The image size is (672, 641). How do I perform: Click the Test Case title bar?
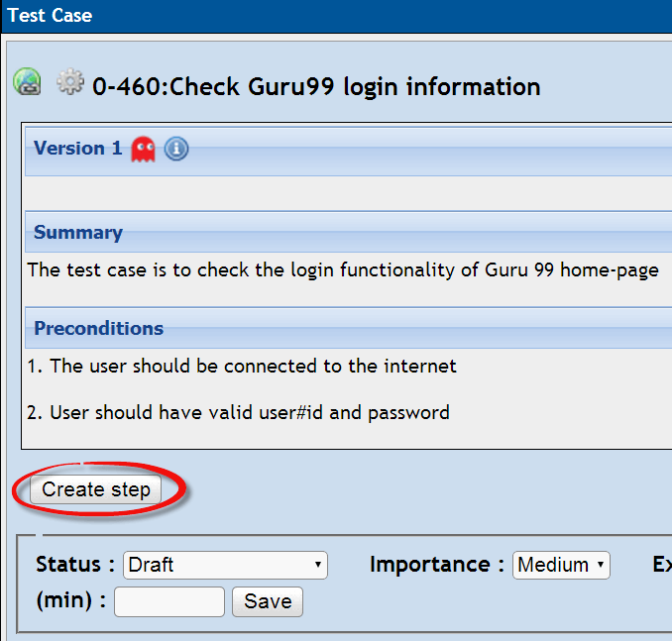click(x=50, y=16)
